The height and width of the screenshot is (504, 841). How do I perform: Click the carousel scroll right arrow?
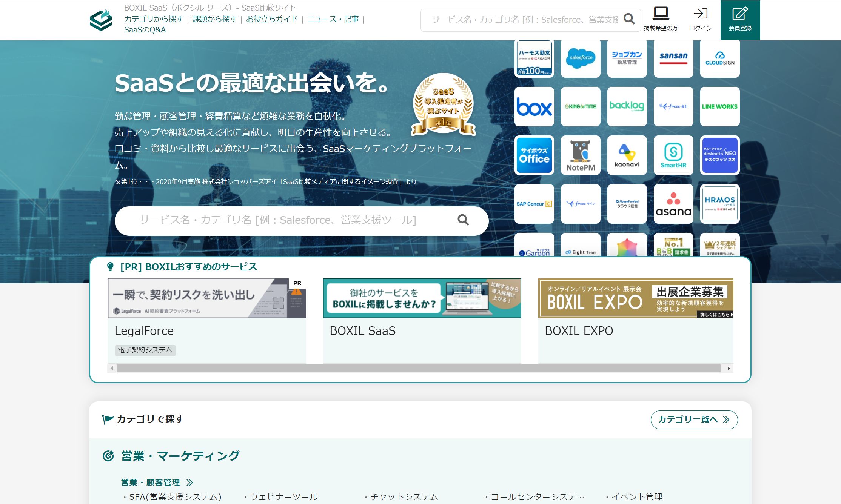[729, 368]
